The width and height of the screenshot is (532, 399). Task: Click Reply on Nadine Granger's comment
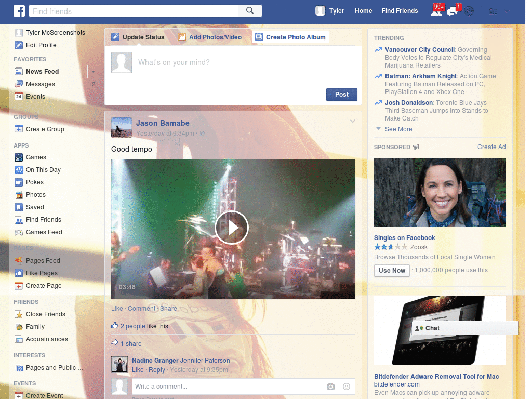tap(157, 370)
